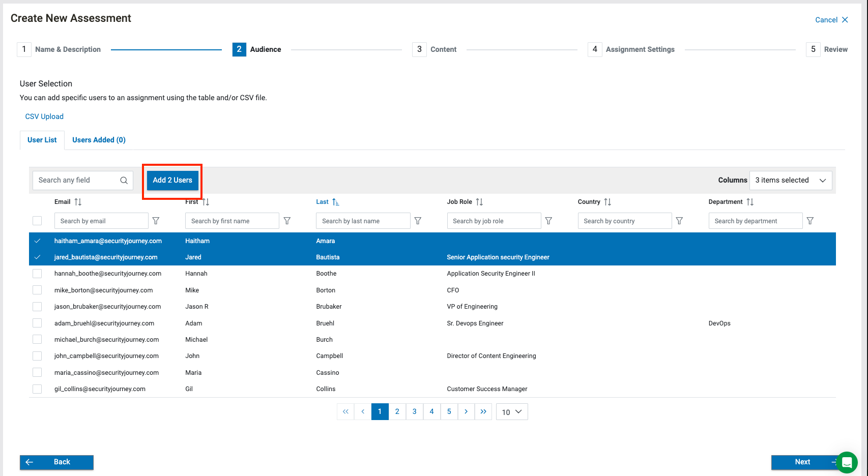Open filter icon for email search

156,221
